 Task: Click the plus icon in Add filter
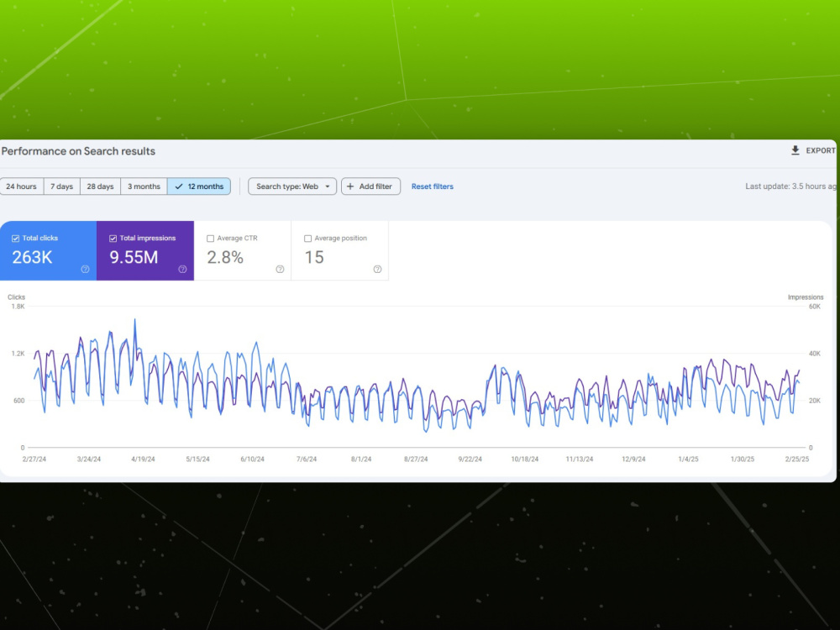(350, 186)
